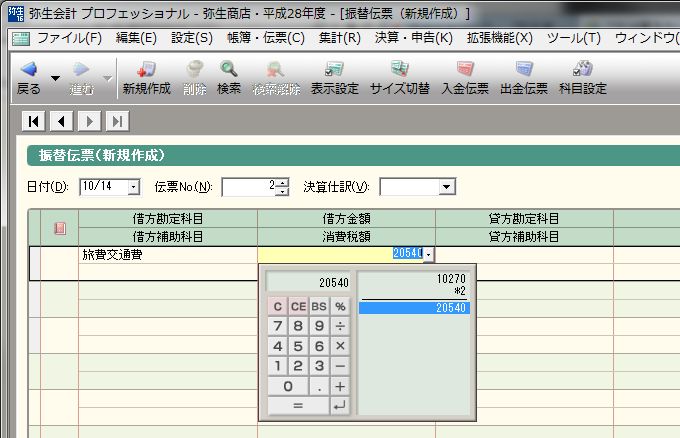
Task: Open the 集計(R) menu
Action: pyautogui.click(x=339, y=38)
